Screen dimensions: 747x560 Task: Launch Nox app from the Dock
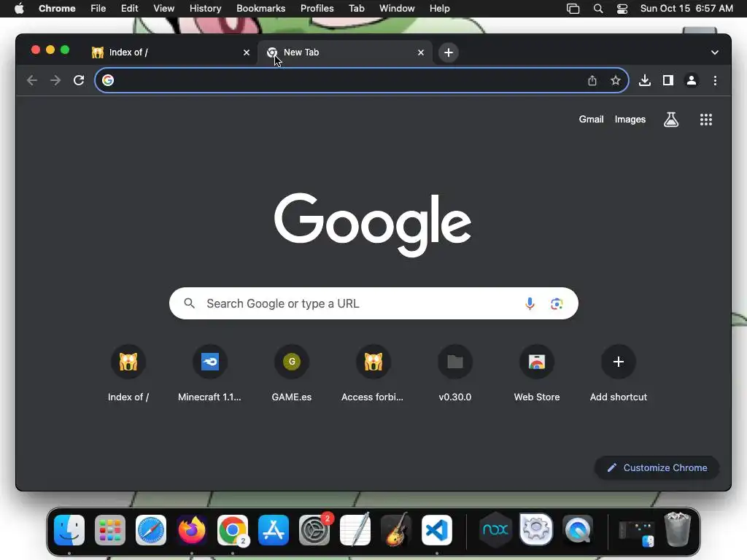(495, 530)
